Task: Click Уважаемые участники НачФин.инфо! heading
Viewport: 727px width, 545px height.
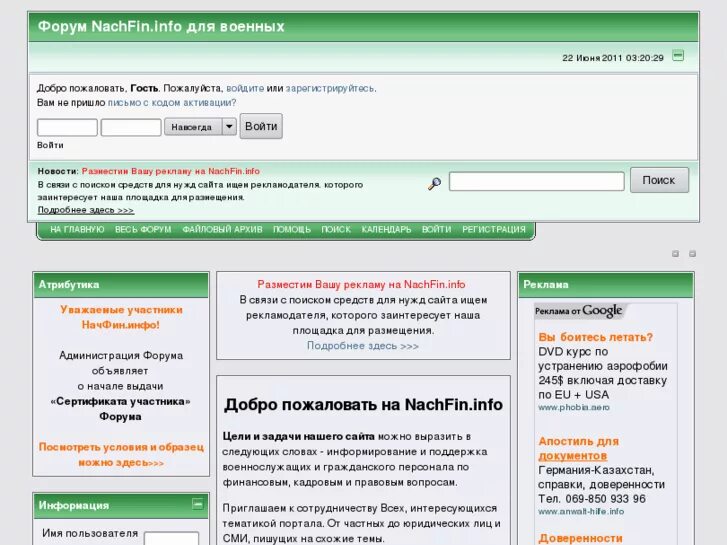Action: click(121, 317)
